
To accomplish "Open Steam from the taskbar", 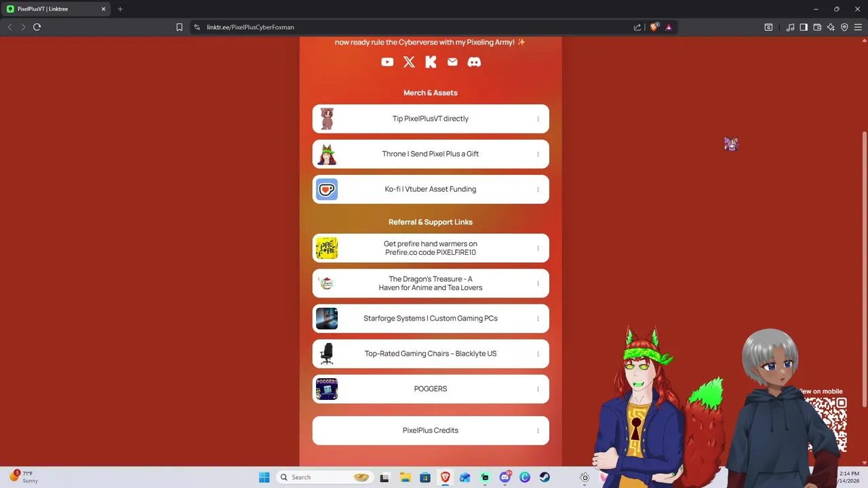I will 545,477.
